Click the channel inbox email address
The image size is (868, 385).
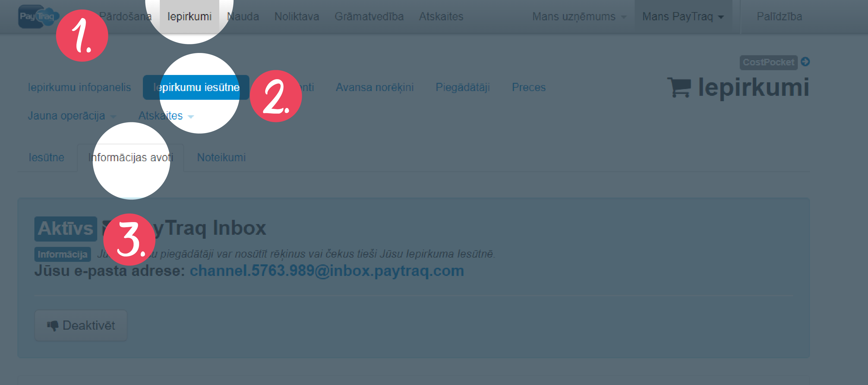327,271
